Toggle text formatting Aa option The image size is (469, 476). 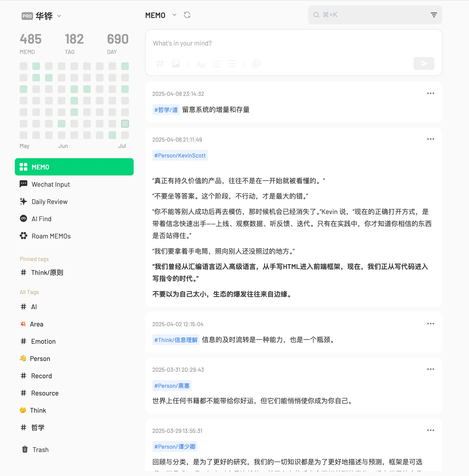[200, 64]
